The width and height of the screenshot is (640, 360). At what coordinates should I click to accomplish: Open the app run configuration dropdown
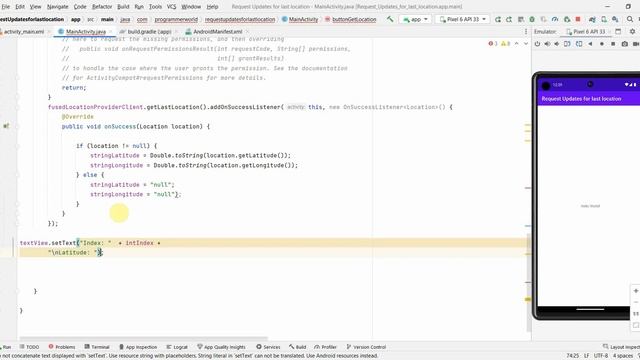coord(415,19)
